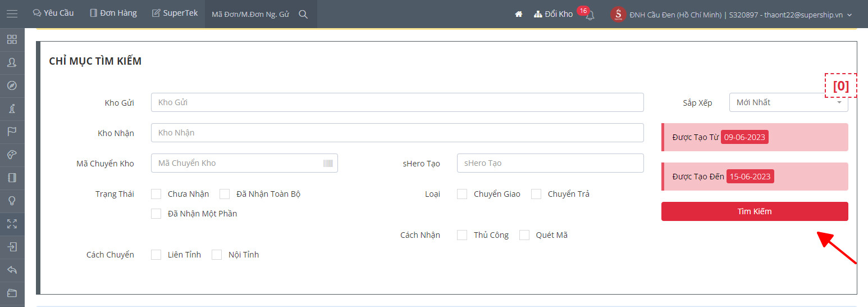Tick the Liên Tỉnh checkbox

[156, 255]
